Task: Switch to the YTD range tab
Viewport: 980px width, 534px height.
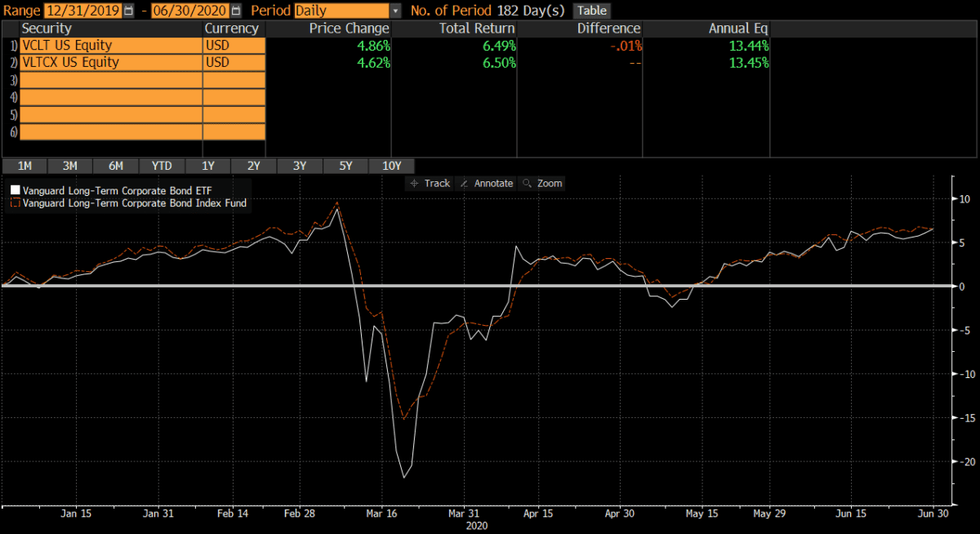Action: point(161,166)
